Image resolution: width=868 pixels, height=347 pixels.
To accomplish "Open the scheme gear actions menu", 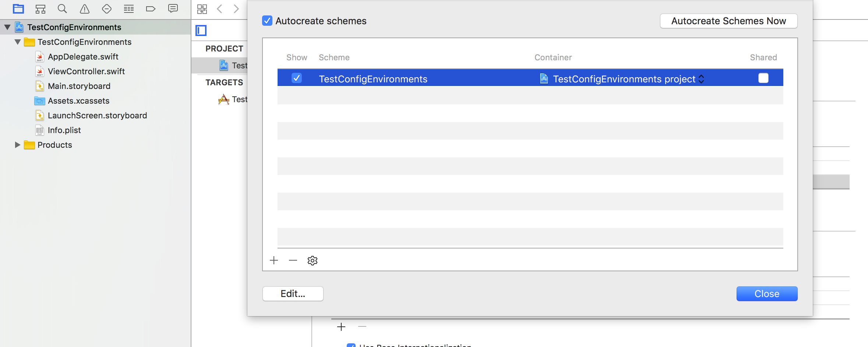I will [x=313, y=261].
